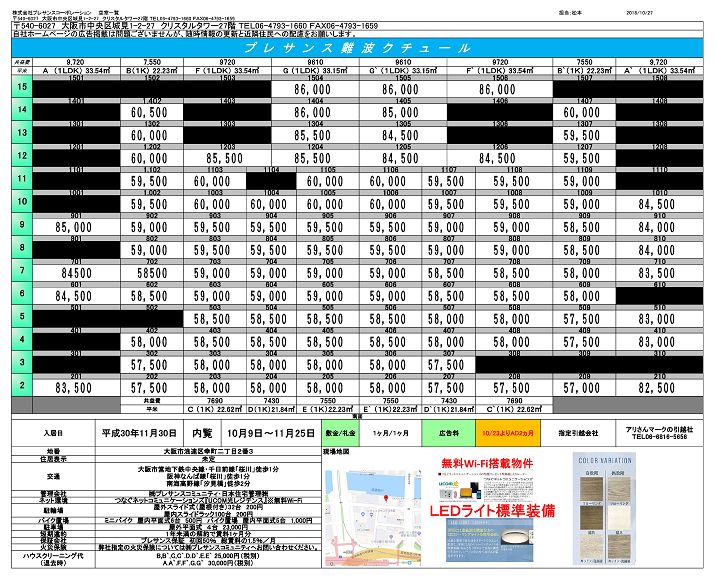Select the 60,500 rent for room 1402
Image resolution: width=718 pixels, height=579 pixels.
pos(149,112)
